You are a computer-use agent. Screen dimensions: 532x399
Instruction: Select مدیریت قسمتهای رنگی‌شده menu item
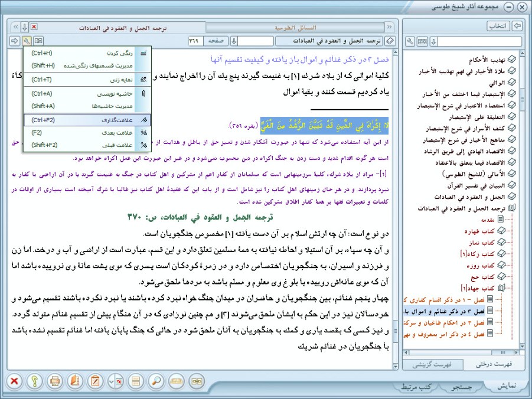[x=87, y=66]
